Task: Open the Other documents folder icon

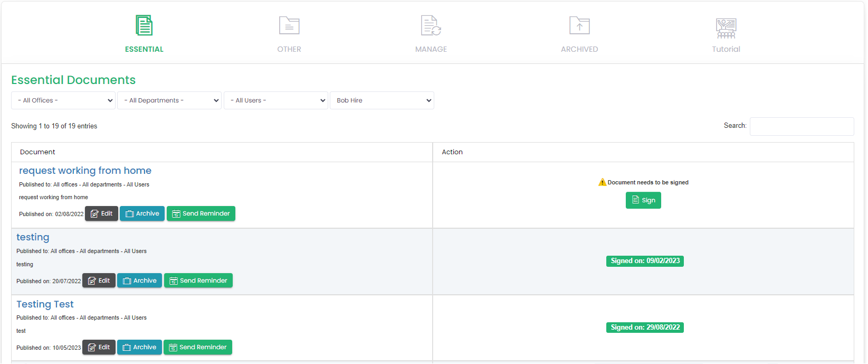Action: pyautogui.click(x=289, y=25)
